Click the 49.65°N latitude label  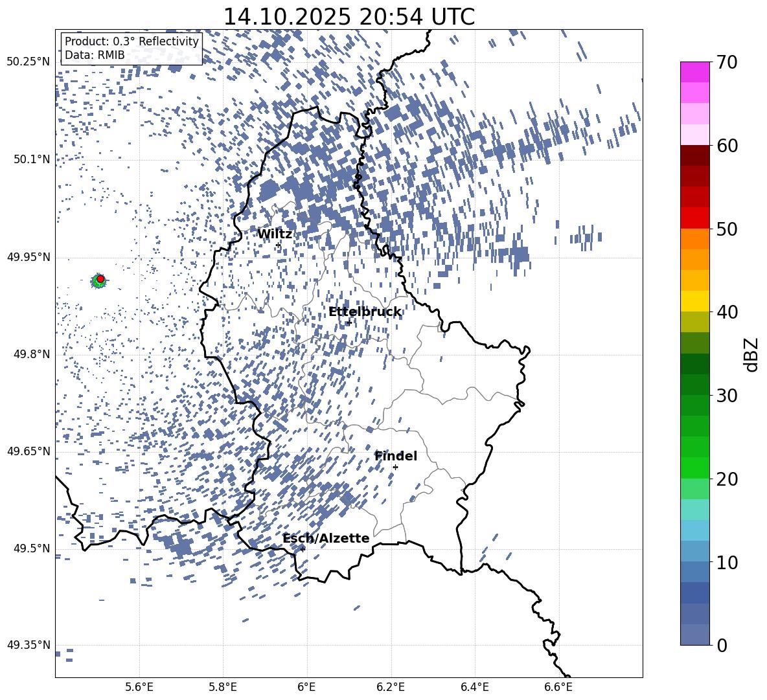click(29, 451)
